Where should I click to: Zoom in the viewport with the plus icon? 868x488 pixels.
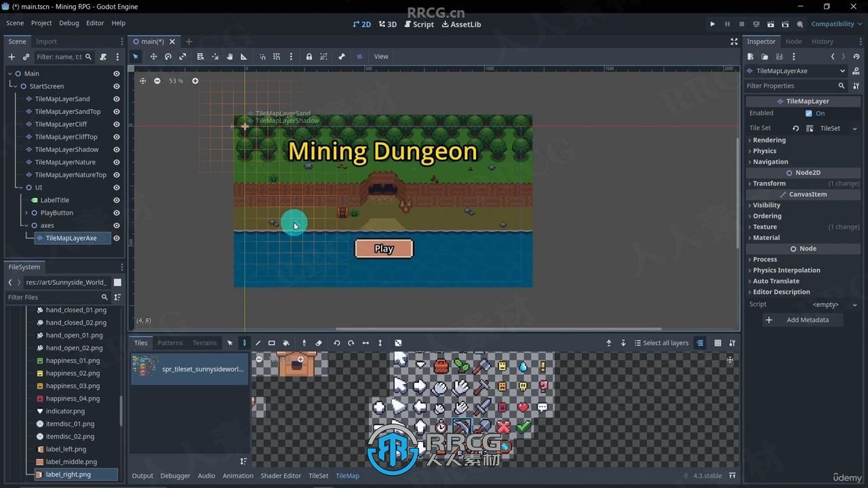coord(195,81)
